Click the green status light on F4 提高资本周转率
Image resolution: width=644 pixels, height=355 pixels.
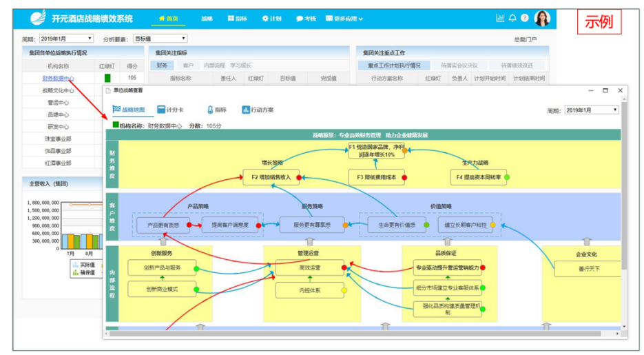[507, 177]
